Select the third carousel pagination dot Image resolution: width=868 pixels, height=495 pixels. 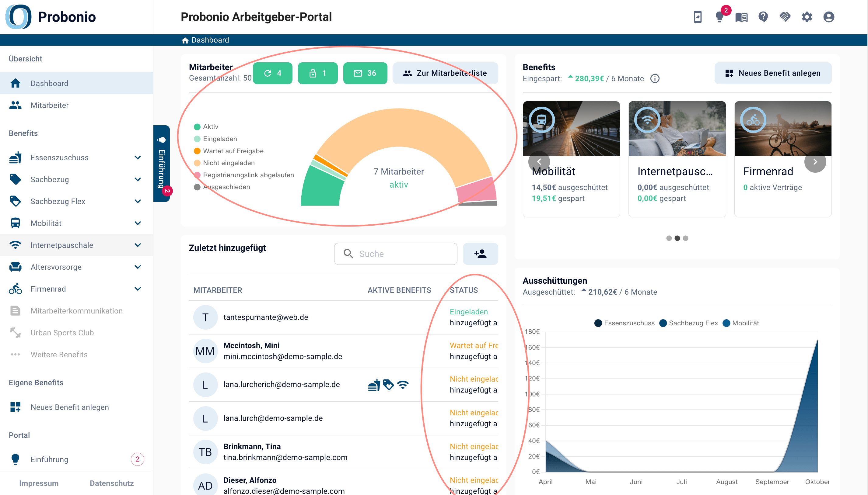[685, 238]
